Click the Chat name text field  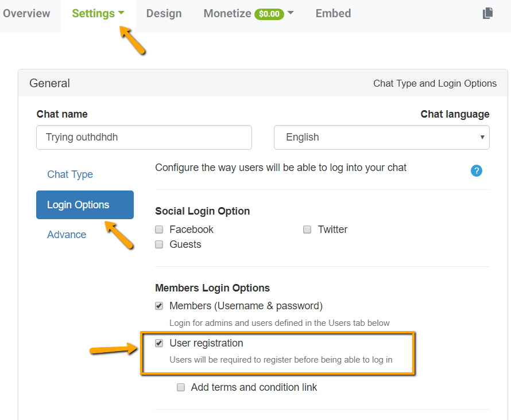tap(144, 138)
